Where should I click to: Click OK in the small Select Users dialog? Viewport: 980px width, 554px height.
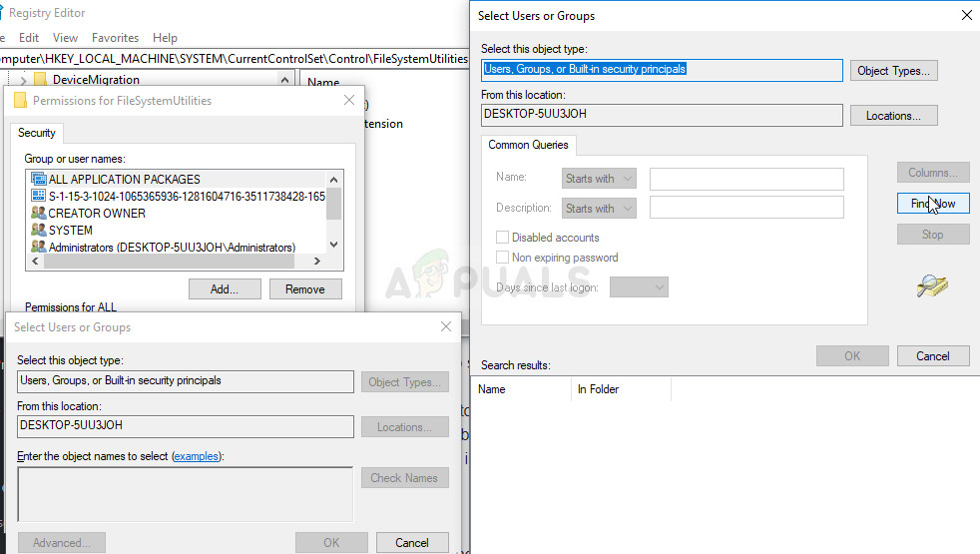click(x=331, y=543)
